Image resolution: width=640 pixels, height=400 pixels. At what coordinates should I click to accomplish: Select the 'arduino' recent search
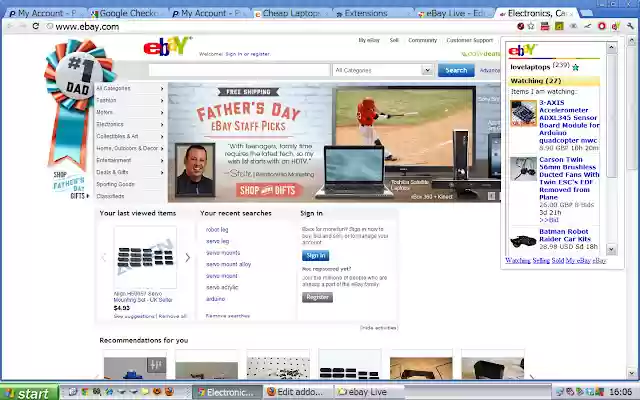coord(216,299)
